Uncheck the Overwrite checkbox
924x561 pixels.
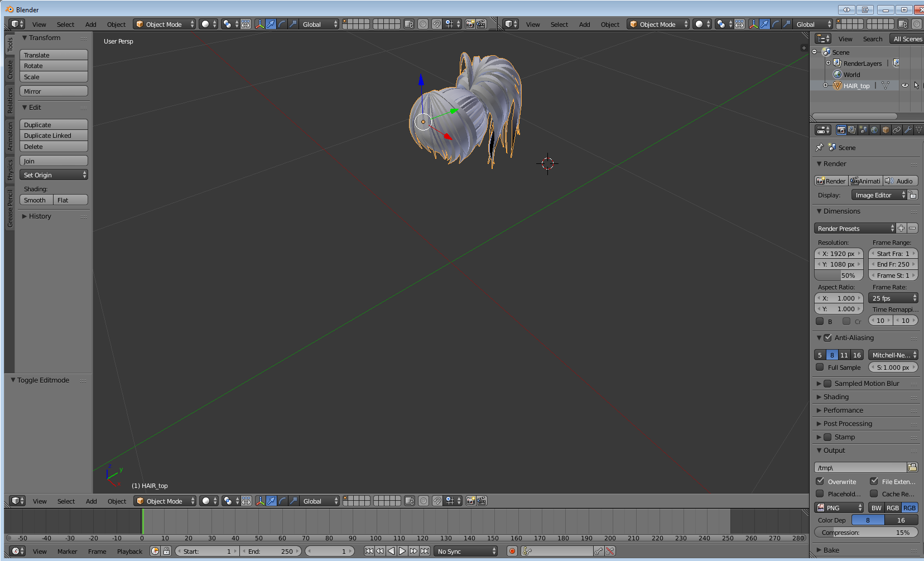click(x=820, y=481)
